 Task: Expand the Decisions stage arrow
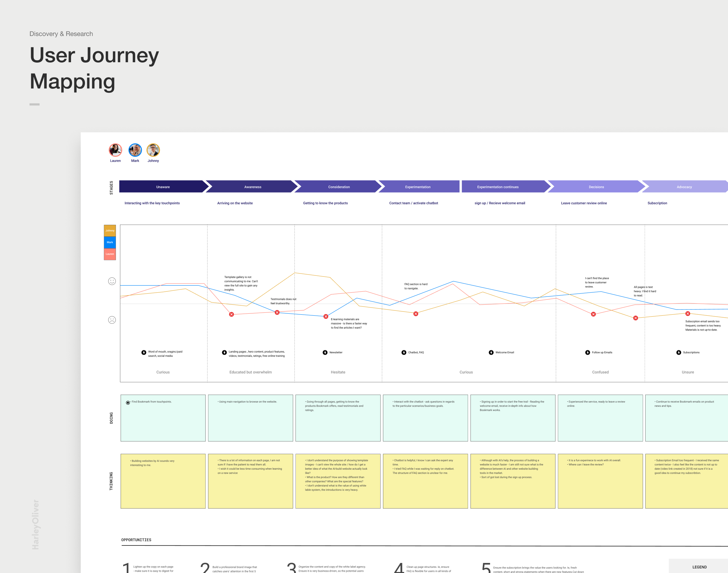596,187
